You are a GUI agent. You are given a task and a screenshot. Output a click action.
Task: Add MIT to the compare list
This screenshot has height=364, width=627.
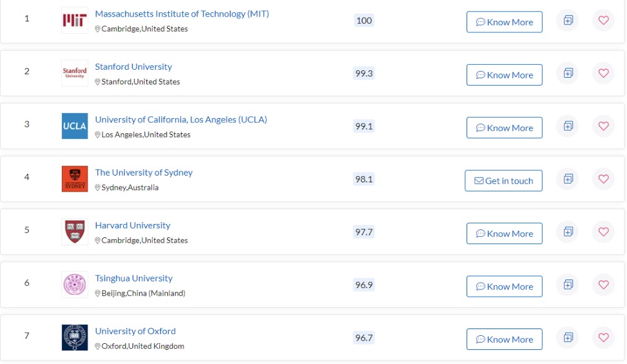568,20
